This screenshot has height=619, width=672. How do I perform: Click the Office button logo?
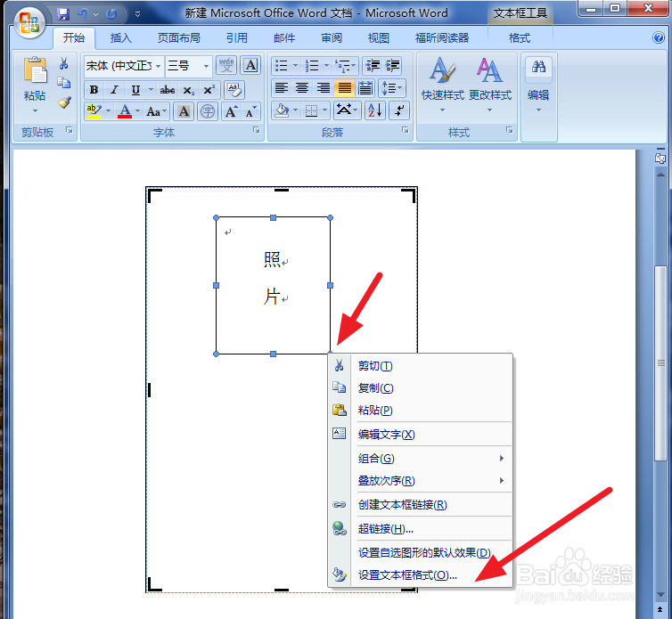(x=29, y=22)
